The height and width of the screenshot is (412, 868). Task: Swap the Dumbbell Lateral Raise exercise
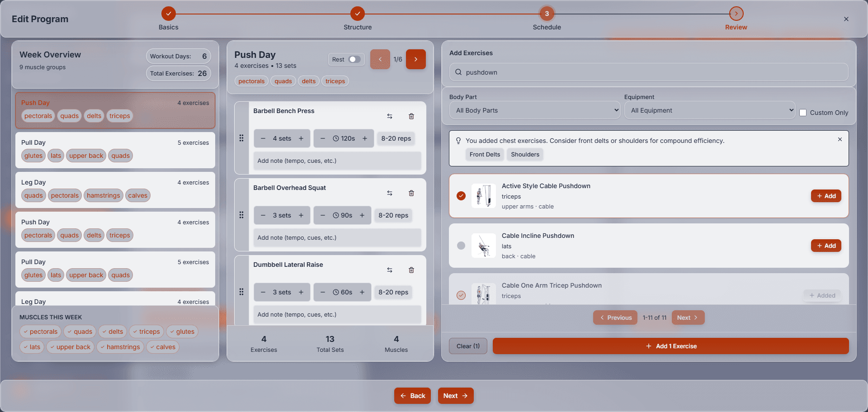(390, 270)
